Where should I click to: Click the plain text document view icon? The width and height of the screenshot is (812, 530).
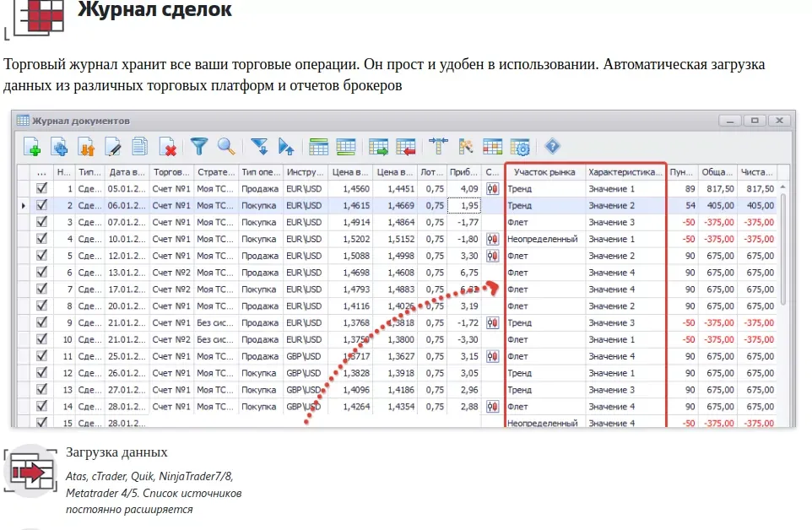[x=139, y=147]
